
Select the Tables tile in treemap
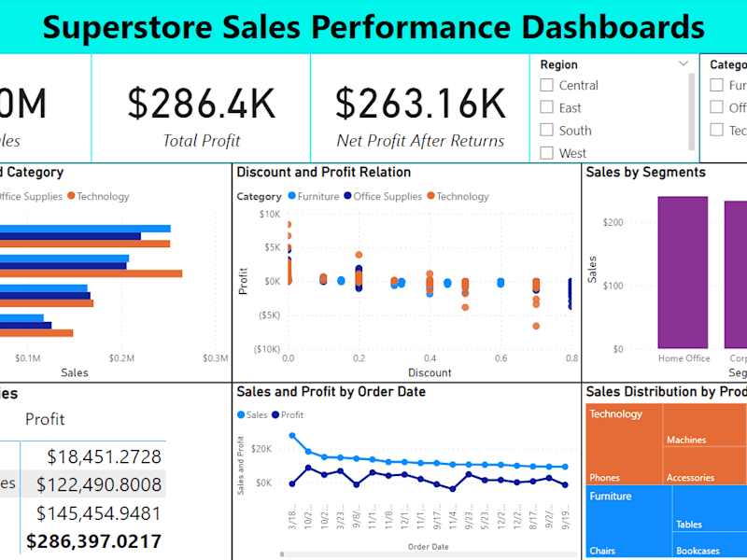coord(710,508)
